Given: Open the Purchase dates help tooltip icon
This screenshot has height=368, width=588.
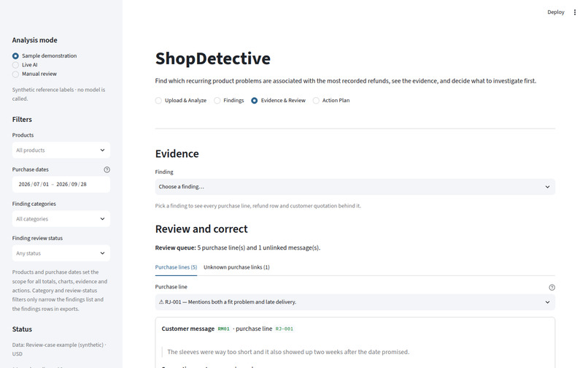Looking at the screenshot, I should pos(107,169).
